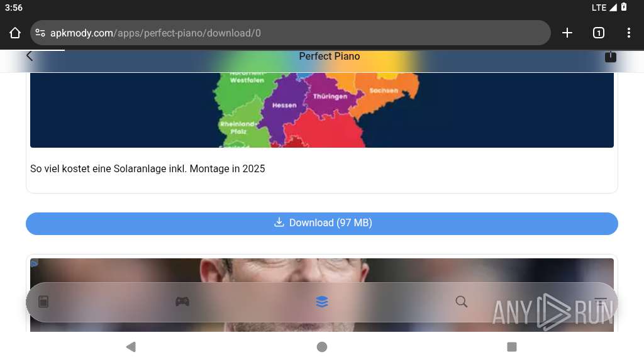The height and width of the screenshot is (362, 644).
Task: Open the Solaranlage inkl. Montage ad text
Action: tap(147, 168)
